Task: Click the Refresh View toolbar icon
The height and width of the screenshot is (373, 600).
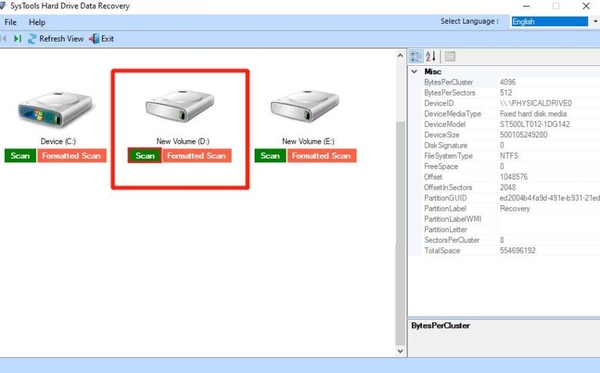Action: (32, 39)
